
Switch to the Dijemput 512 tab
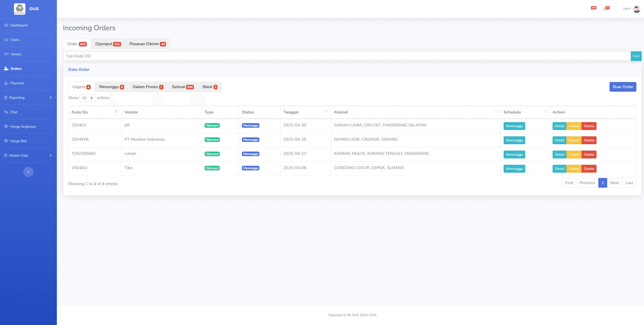tap(108, 44)
